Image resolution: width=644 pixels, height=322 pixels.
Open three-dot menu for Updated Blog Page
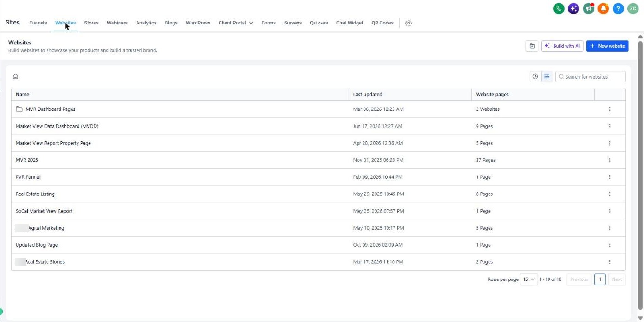[x=610, y=245]
